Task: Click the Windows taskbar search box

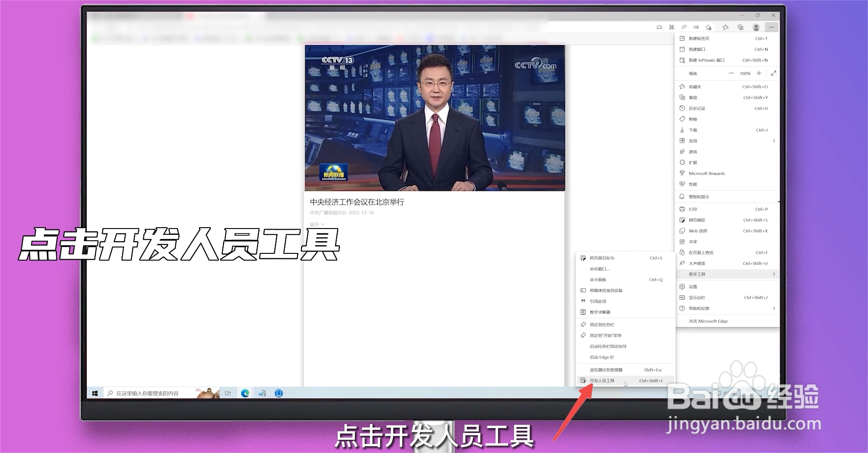Action: tap(149, 393)
